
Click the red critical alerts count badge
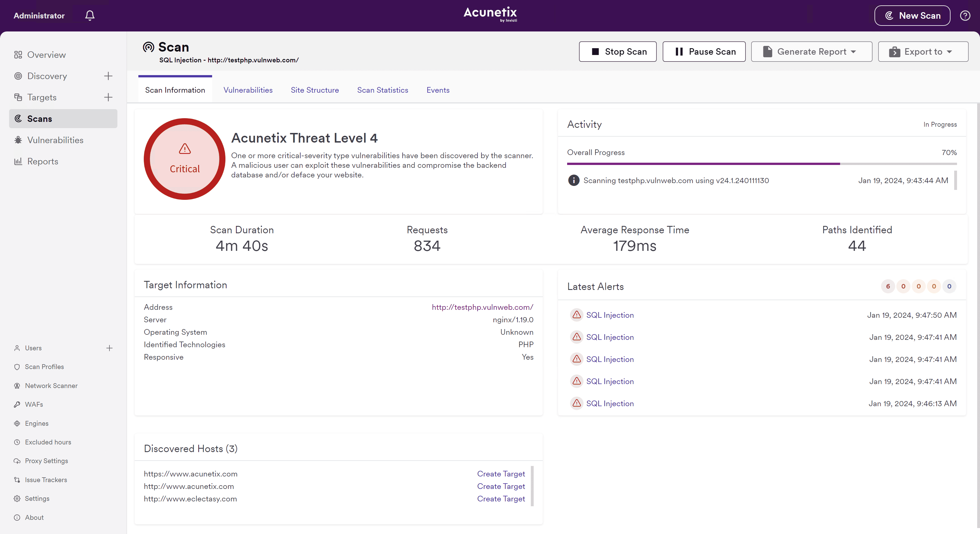(x=888, y=286)
